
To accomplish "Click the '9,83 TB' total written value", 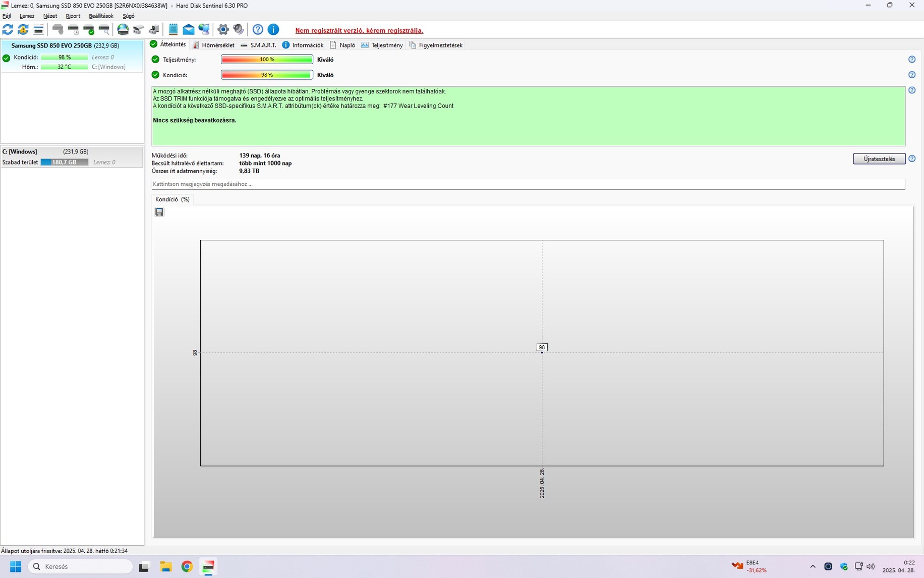I will pyautogui.click(x=249, y=171).
